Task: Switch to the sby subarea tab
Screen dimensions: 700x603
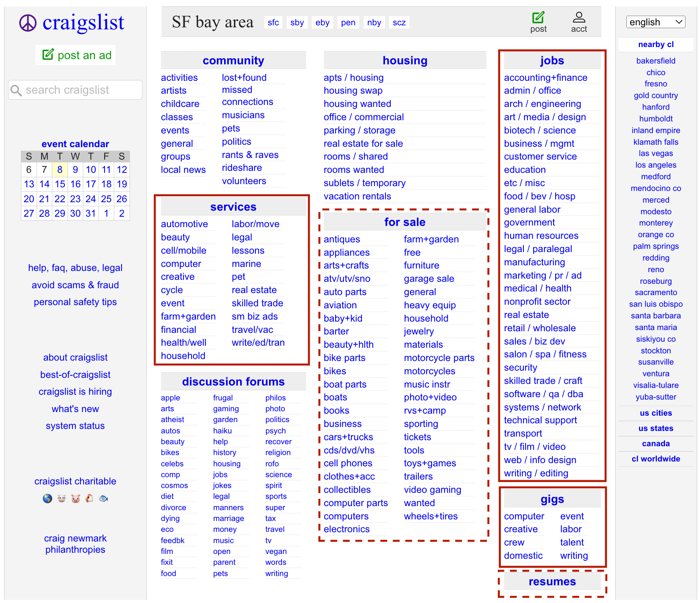Action: click(x=297, y=23)
